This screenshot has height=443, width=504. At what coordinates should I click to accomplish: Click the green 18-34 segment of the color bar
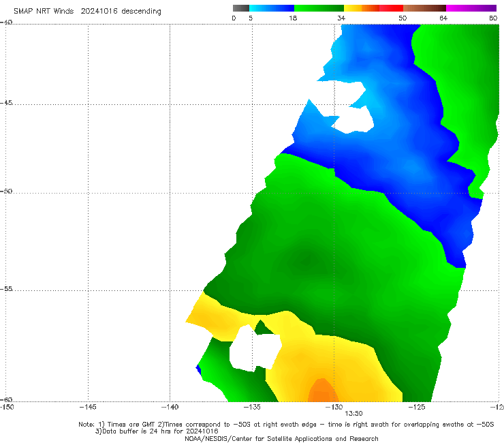(x=319, y=8)
